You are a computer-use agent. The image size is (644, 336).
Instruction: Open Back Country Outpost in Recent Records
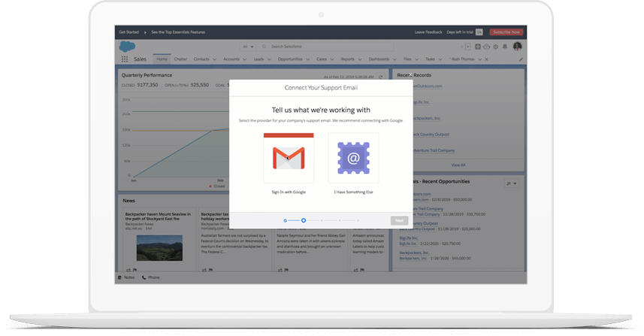[x=431, y=135]
